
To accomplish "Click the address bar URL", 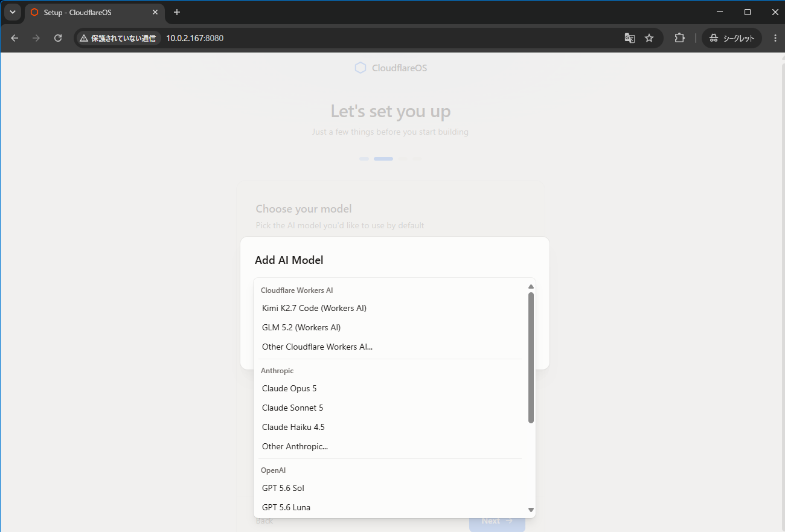I will [195, 38].
